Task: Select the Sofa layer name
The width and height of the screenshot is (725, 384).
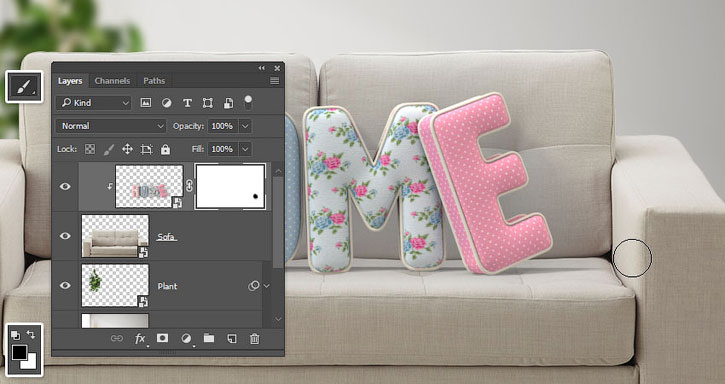Action: tap(166, 237)
